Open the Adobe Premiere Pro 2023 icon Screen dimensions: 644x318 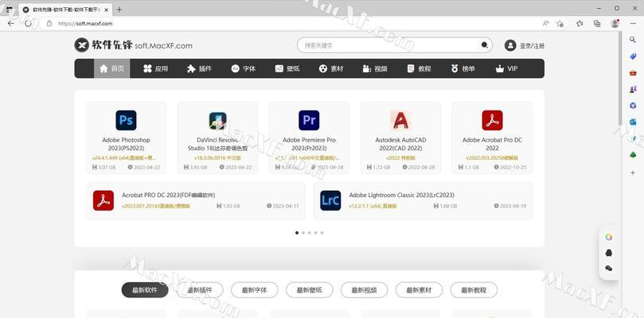[309, 120]
